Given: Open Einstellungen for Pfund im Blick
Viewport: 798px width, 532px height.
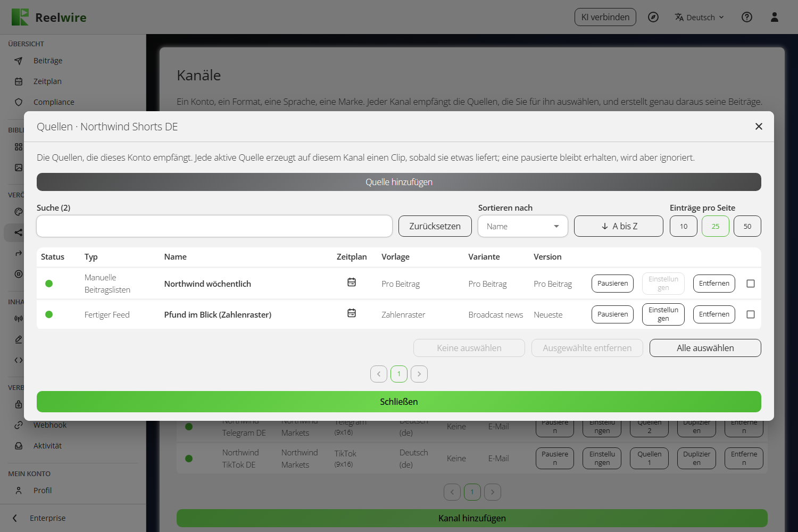Looking at the screenshot, I should (x=663, y=314).
